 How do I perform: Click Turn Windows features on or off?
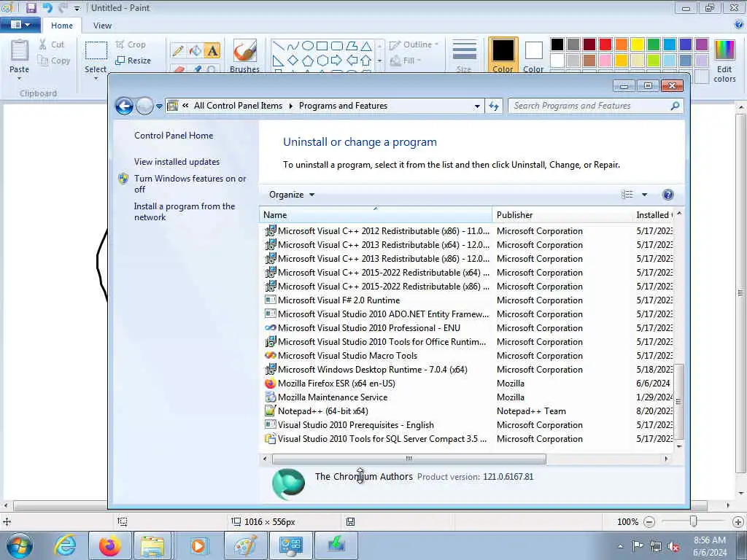pyautogui.click(x=190, y=184)
